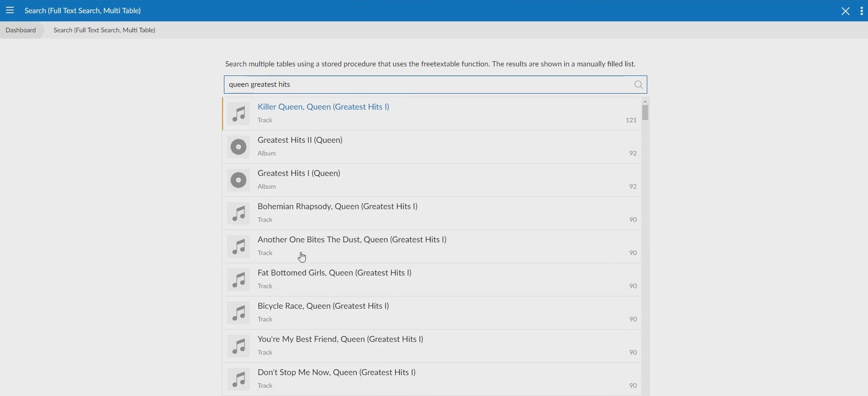This screenshot has height=396, width=868.
Task: Select Don't Stop Me Now track
Action: pos(336,372)
